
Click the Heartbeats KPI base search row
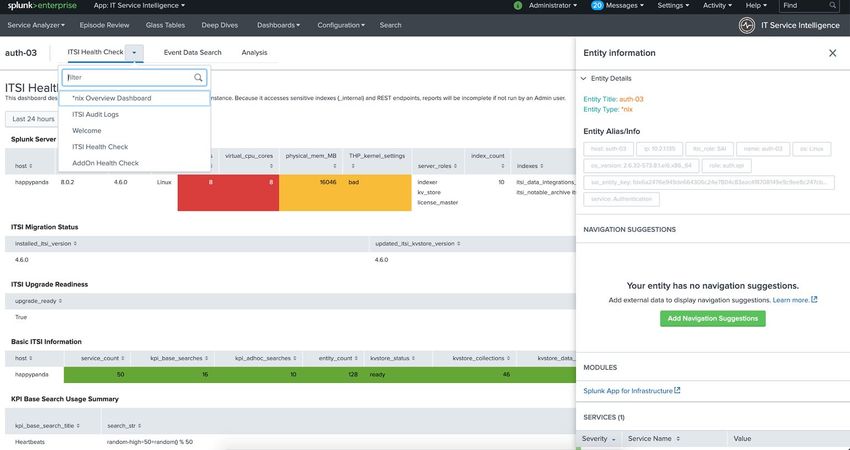(290, 442)
